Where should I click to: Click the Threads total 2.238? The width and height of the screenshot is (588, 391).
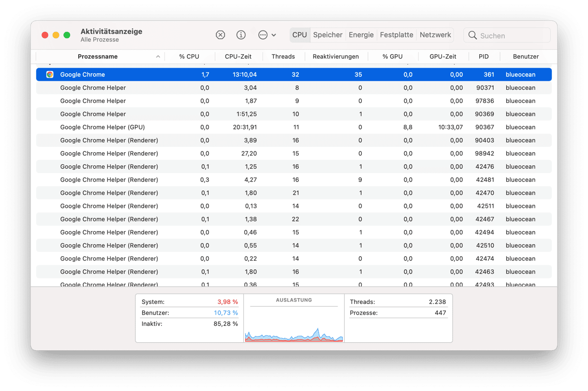[437, 302]
